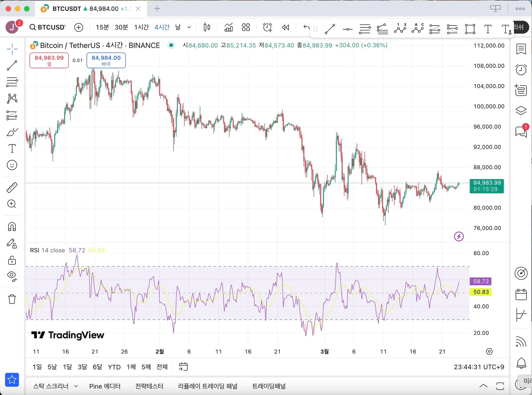This screenshot has height=395, width=532.
Task: Toggle hide all drawings eye
Action: click(12, 276)
